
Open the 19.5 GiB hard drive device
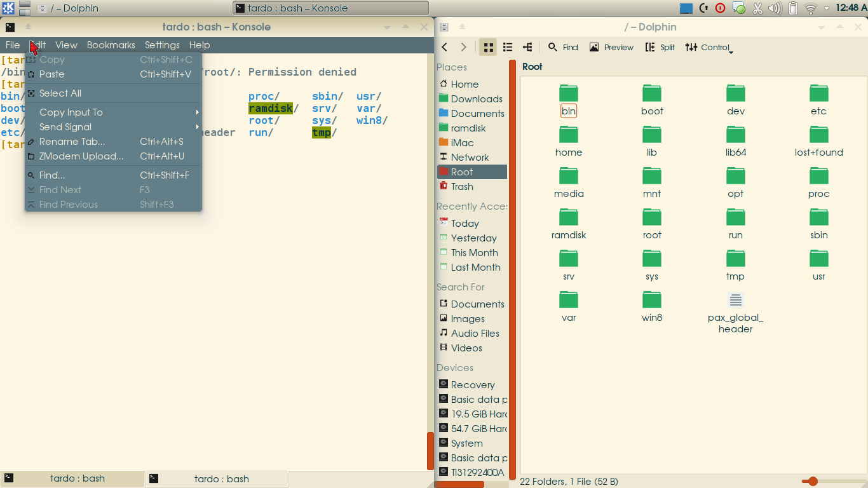point(472,414)
